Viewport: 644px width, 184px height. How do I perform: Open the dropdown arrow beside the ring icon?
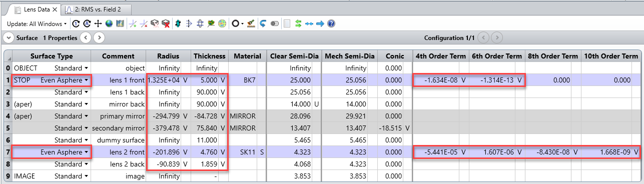coord(243,23)
